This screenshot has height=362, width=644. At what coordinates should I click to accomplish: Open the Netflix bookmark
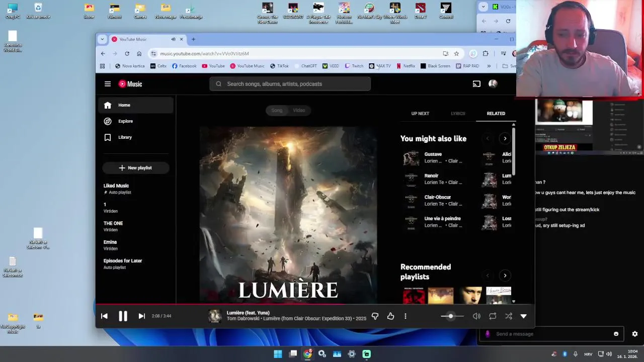[406, 66]
